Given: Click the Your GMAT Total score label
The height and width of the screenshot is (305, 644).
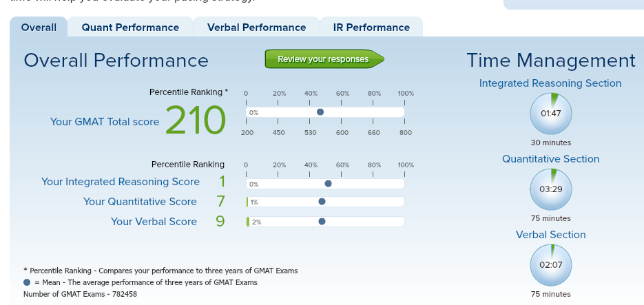Looking at the screenshot, I should [x=105, y=122].
